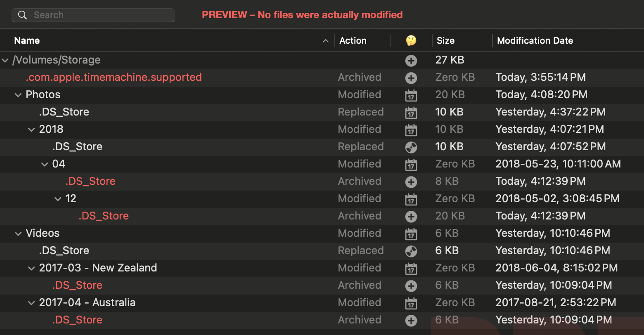Click the plus icon for .com.apple.timemachine.supported
Viewport: 644px width, 335px height.
[x=411, y=78]
